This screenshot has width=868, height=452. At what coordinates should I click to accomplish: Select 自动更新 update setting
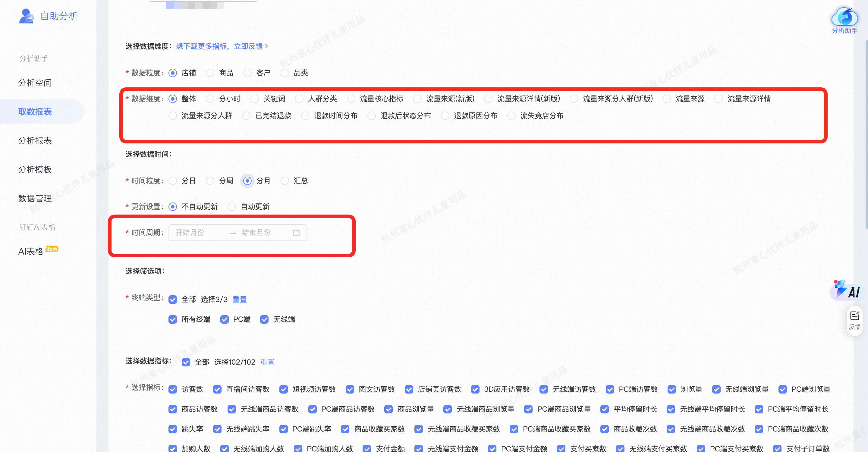[232, 207]
